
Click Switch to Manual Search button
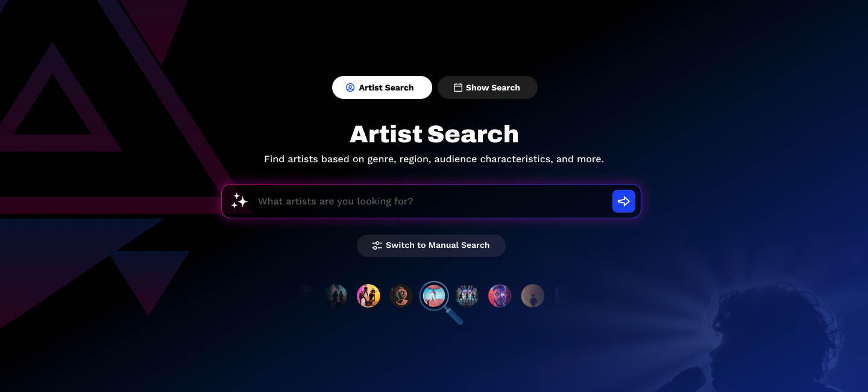[x=431, y=245]
